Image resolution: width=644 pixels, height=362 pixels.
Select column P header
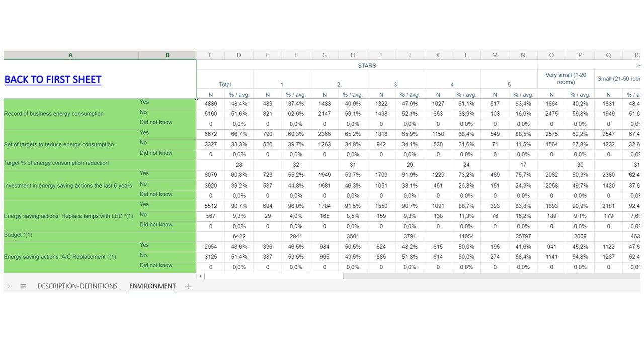tap(580, 55)
